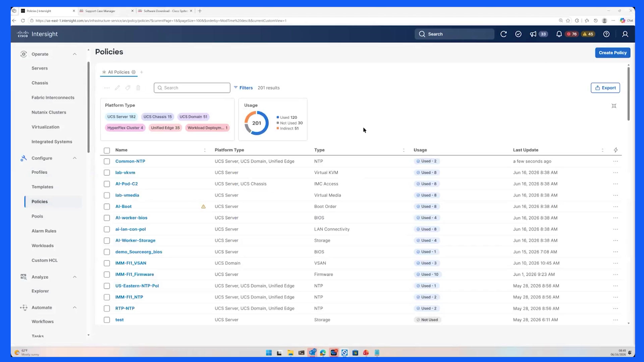Check the AI-worker-bios row checkbox
The width and height of the screenshot is (644, 362).
coord(107,218)
